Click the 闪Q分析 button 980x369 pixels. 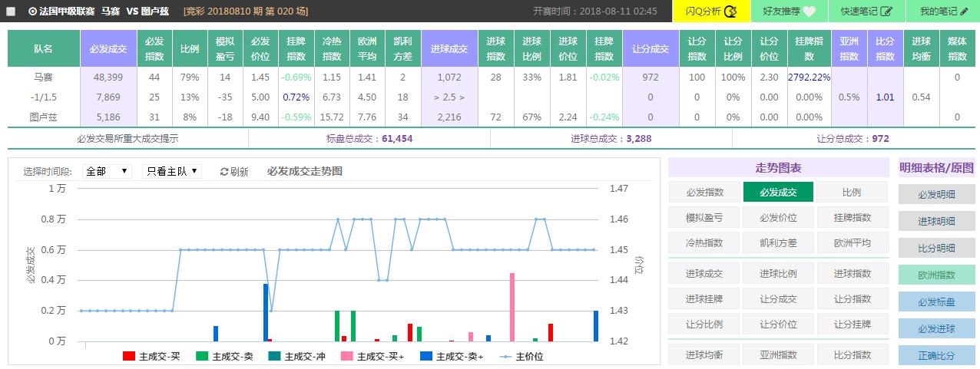710,12
